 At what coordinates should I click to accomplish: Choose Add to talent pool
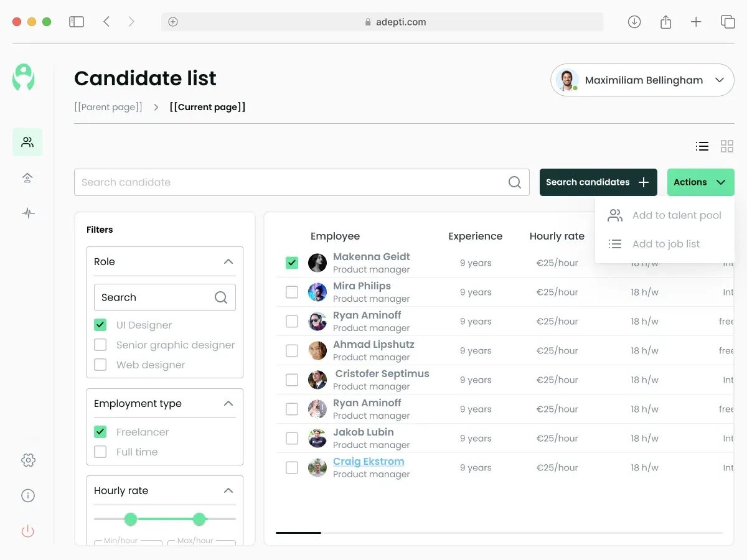[x=665, y=215]
